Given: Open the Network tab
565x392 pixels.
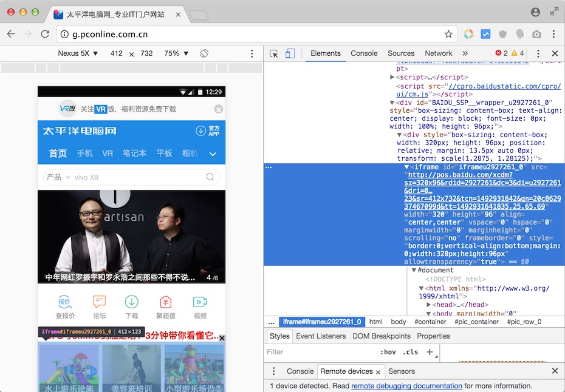Looking at the screenshot, I should click(x=438, y=53).
